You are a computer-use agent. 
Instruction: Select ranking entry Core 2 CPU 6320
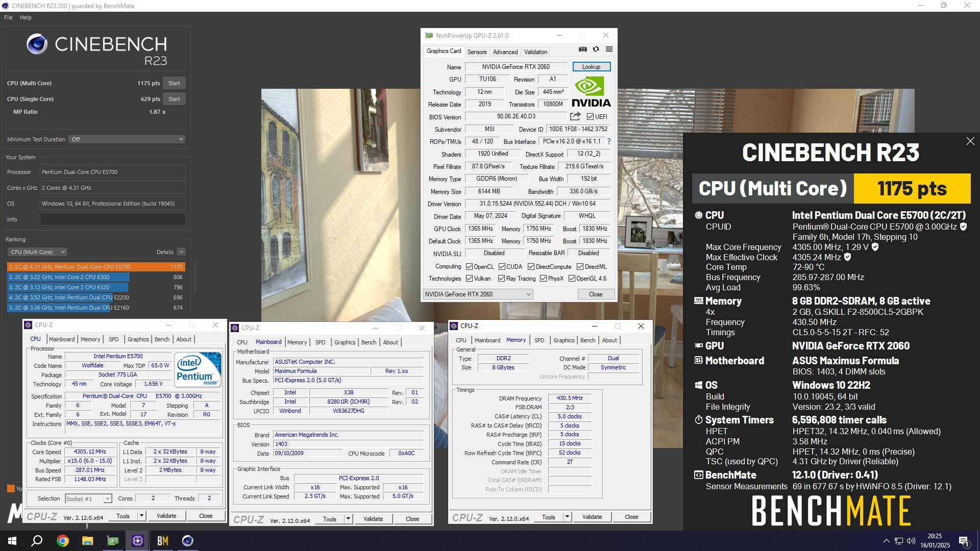click(x=96, y=287)
